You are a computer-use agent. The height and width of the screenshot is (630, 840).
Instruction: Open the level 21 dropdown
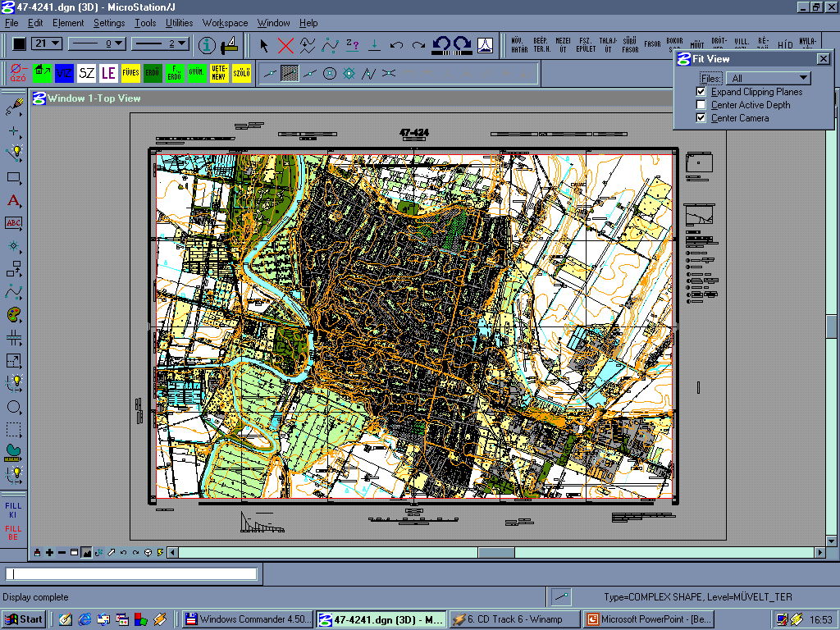pos(48,43)
